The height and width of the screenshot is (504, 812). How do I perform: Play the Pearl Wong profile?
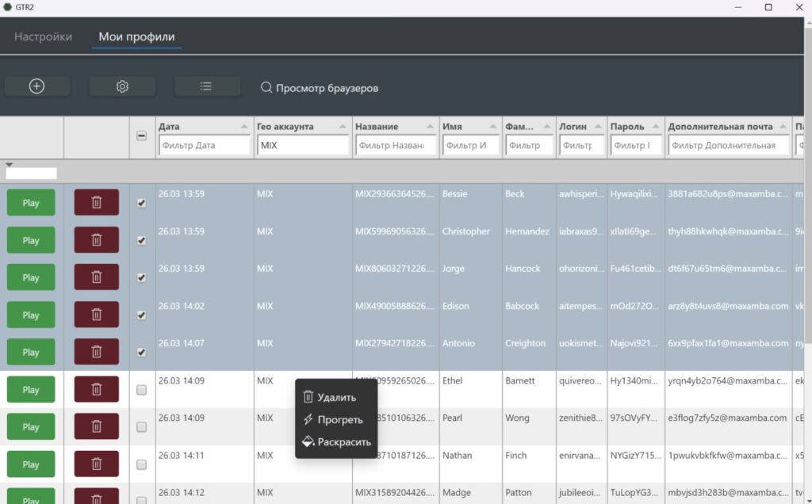[x=31, y=426]
